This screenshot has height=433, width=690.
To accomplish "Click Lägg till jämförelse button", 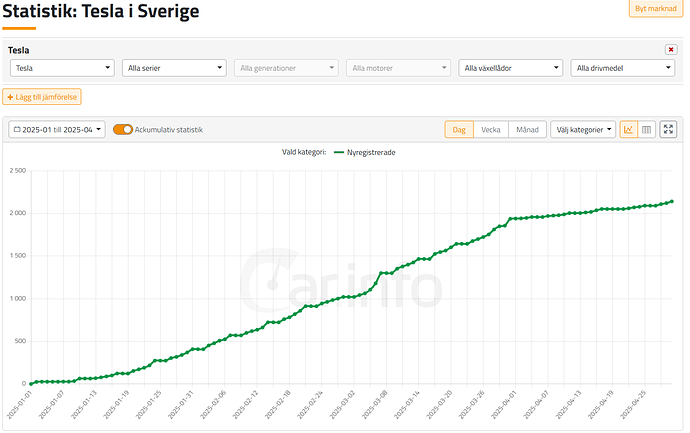I will (x=42, y=97).
